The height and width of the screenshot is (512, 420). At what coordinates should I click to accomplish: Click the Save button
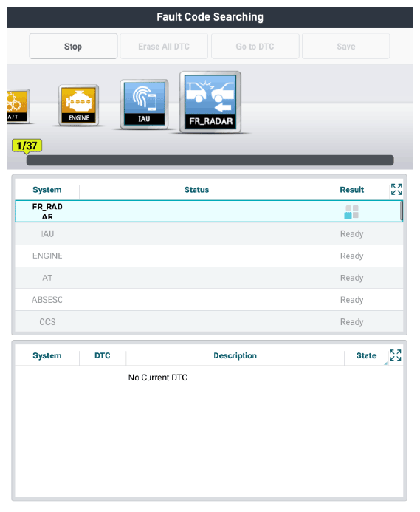pyautogui.click(x=346, y=47)
